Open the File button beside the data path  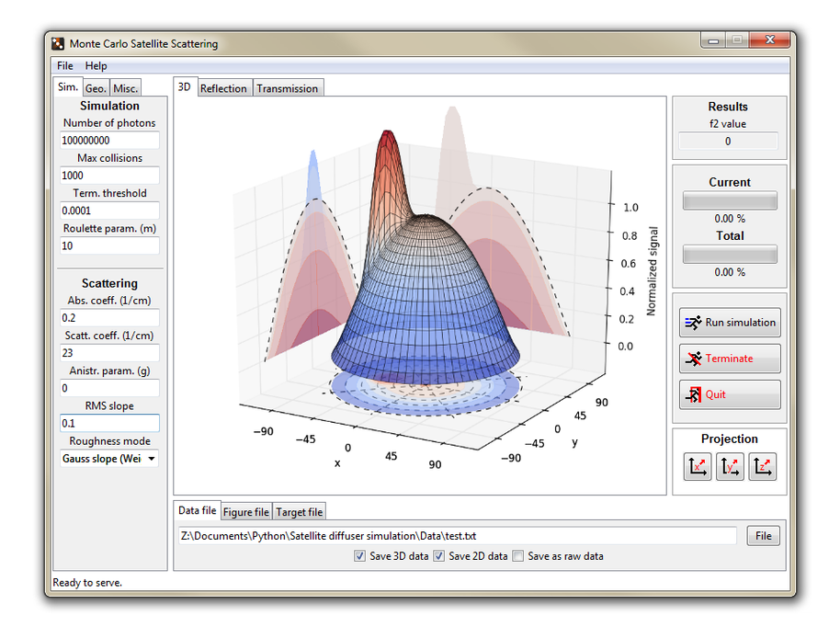763,535
